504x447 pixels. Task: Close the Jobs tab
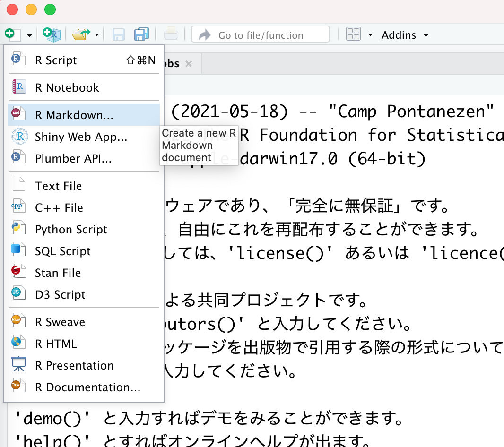[189, 64]
